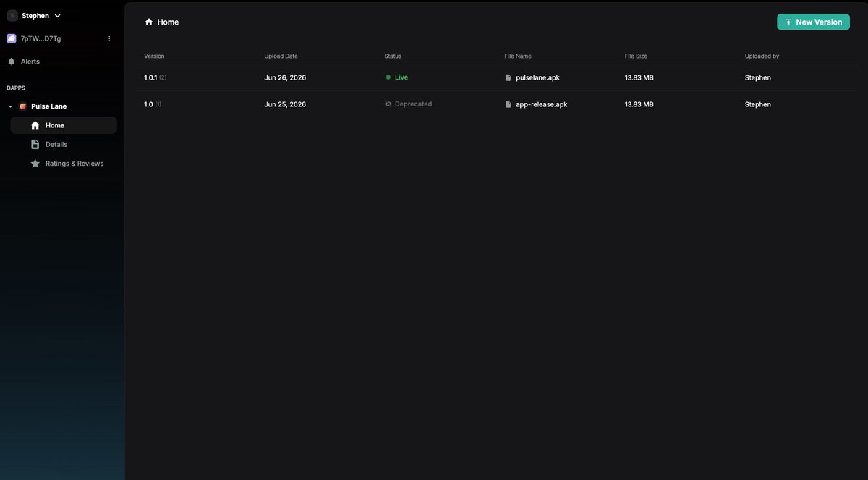Click the Status column header
Viewport: 868px width, 480px height.
pos(393,56)
